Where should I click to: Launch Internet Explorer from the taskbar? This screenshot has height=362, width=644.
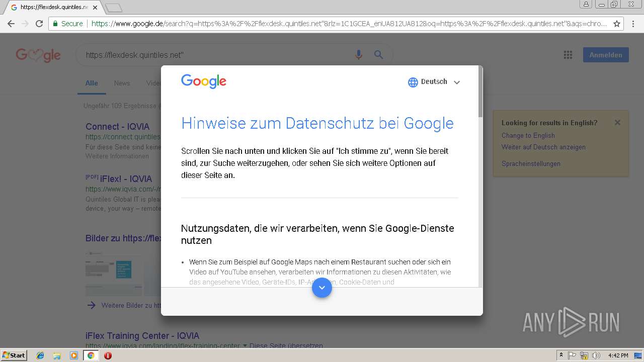pyautogui.click(x=40, y=355)
